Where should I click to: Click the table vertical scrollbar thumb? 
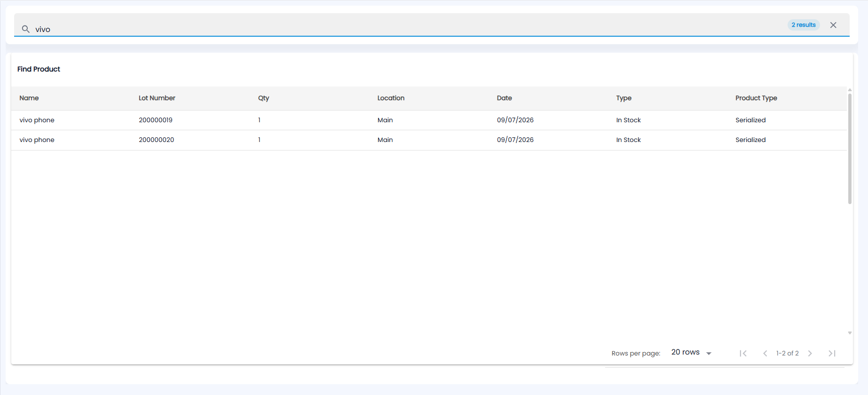(850, 149)
